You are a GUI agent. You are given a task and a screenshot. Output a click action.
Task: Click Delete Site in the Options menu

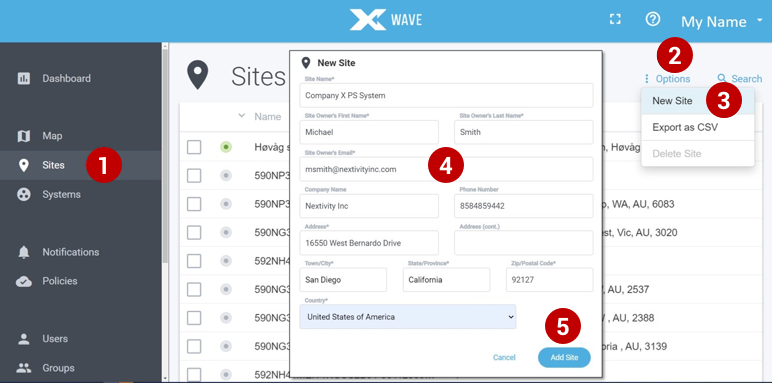click(x=698, y=154)
